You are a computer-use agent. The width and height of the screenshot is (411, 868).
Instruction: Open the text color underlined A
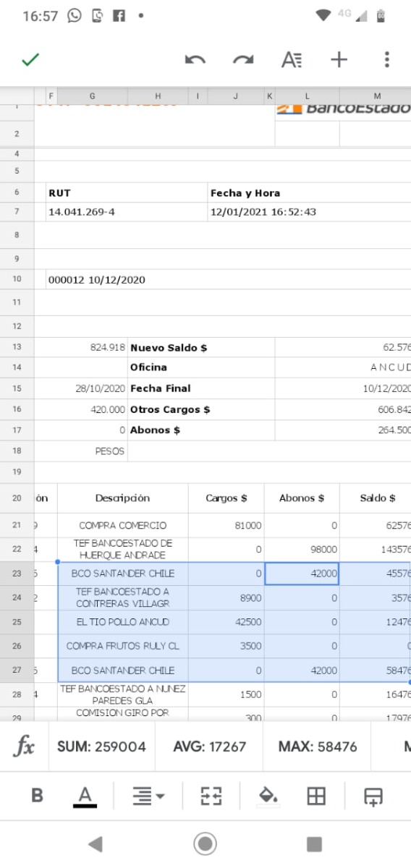[85, 796]
